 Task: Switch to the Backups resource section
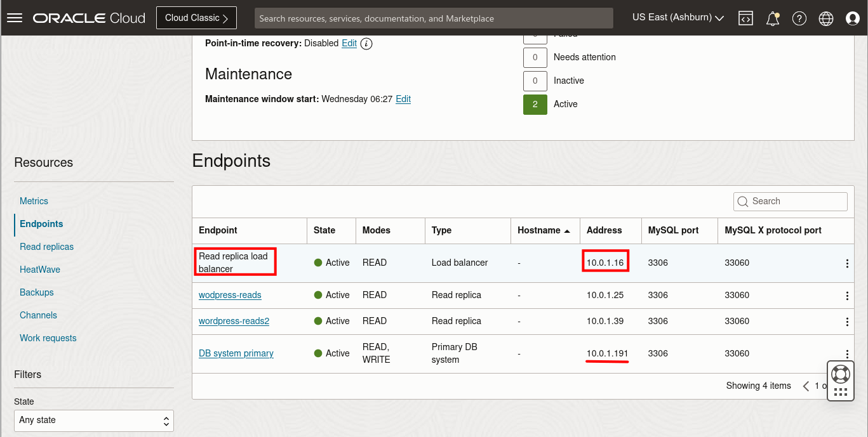coord(36,292)
